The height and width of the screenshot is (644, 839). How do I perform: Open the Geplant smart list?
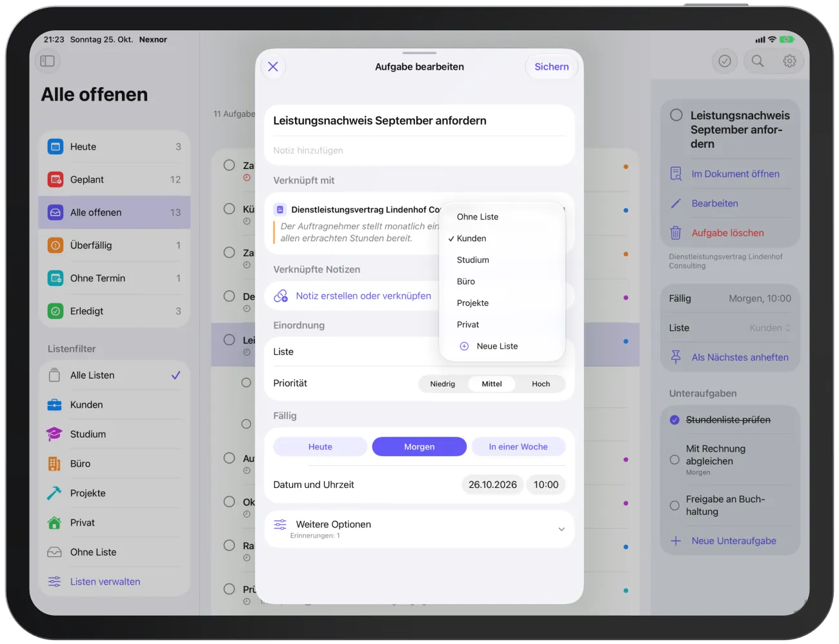point(114,179)
